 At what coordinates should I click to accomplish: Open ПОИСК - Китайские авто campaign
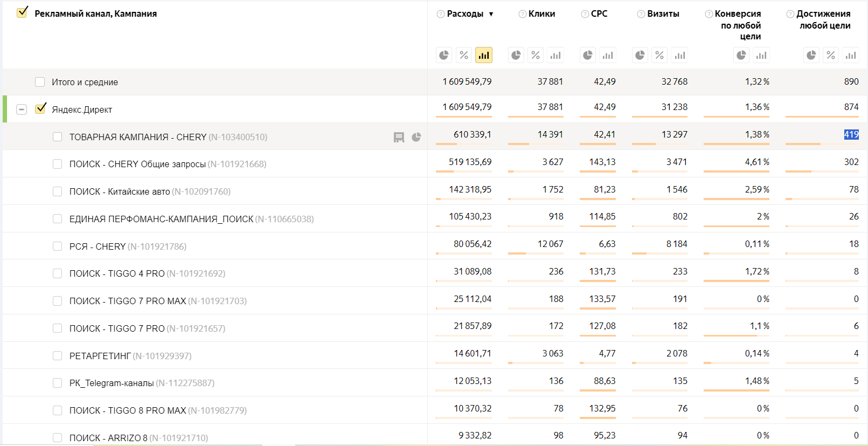coord(120,191)
